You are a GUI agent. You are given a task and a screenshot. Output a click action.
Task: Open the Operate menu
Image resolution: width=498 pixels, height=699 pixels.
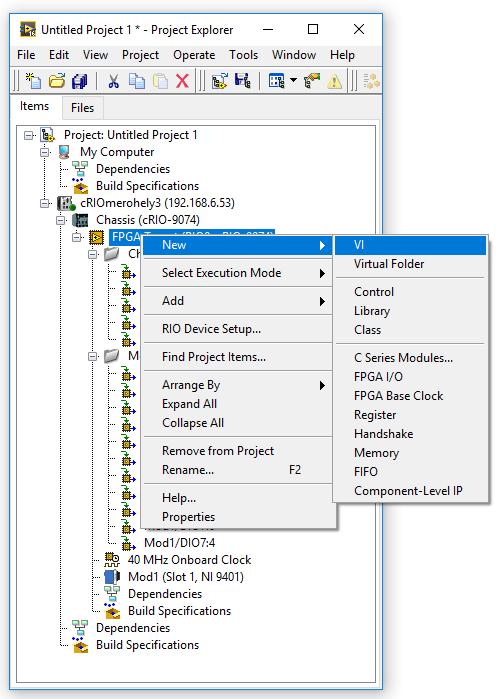tap(194, 55)
